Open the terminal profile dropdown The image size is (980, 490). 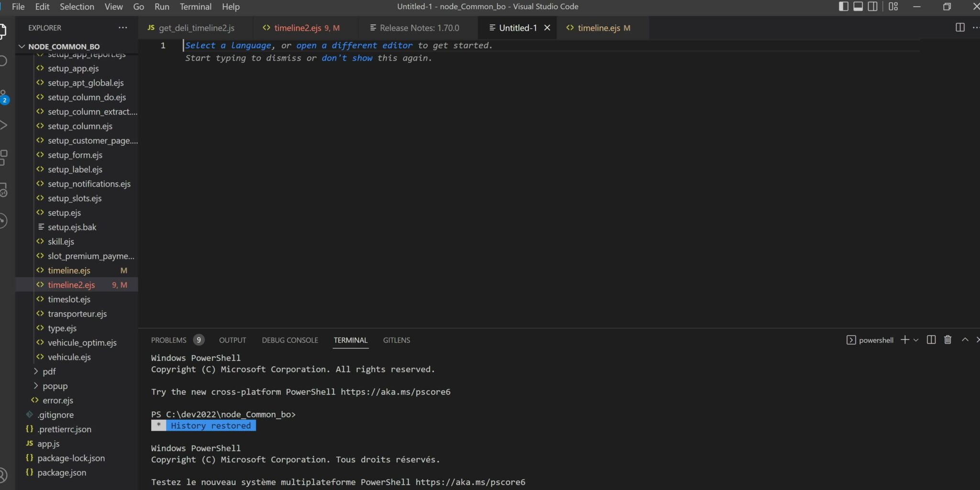pos(916,340)
